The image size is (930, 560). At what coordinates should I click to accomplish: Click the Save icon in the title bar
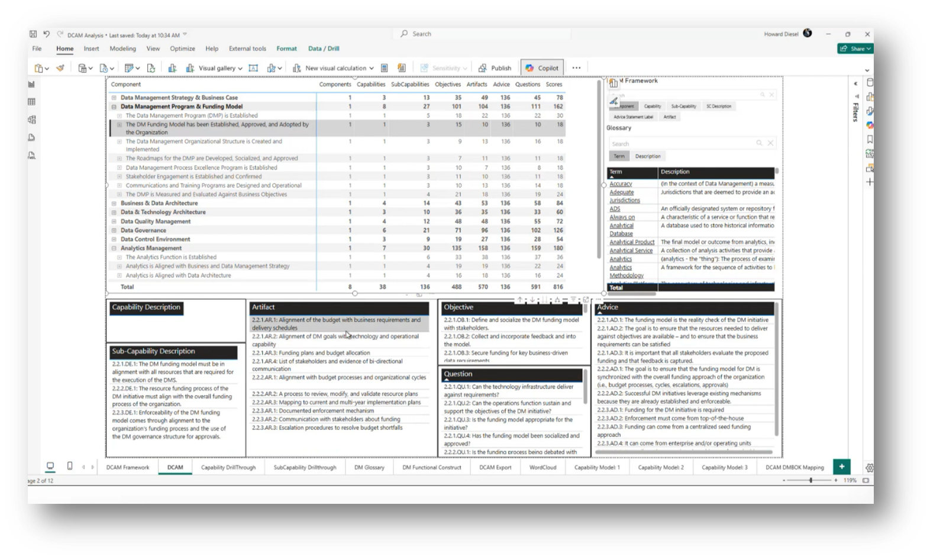click(33, 34)
